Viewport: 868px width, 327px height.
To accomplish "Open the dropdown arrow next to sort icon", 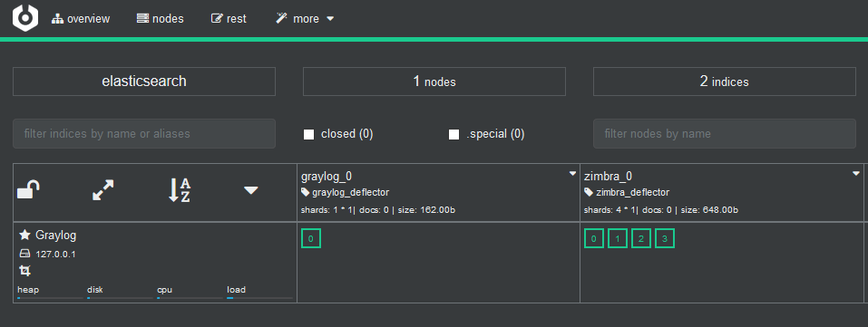I will coord(251,190).
